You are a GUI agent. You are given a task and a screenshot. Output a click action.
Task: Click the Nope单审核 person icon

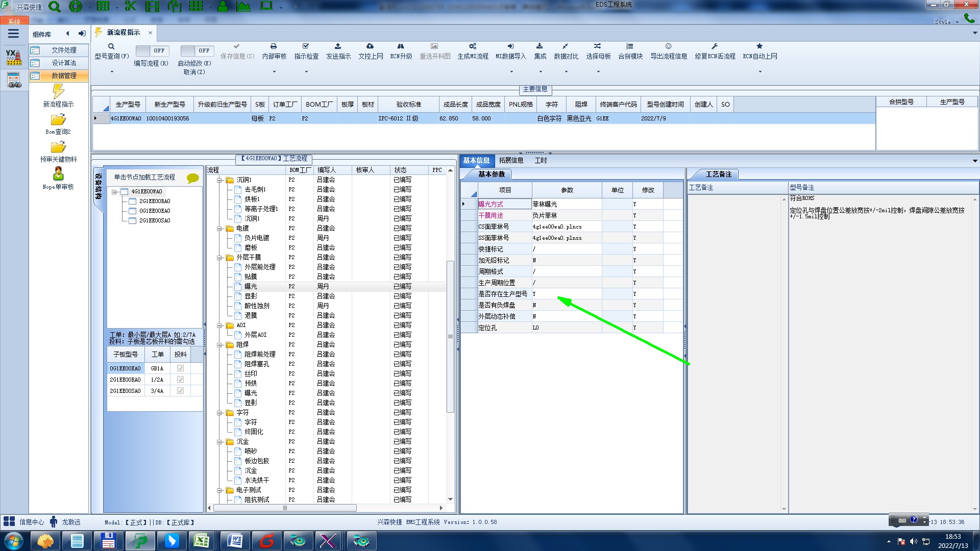58,174
